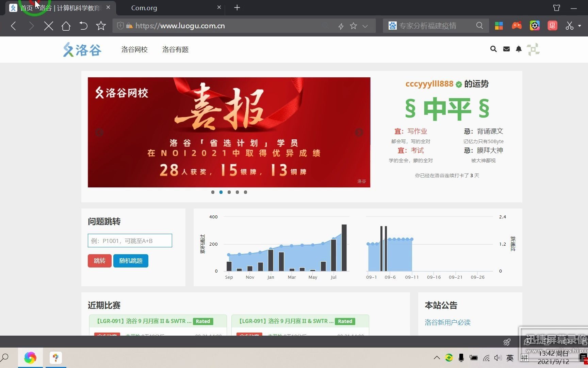The height and width of the screenshot is (368, 588).
Task: Click the Luogu logo in site header
Action: pos(82,50)
